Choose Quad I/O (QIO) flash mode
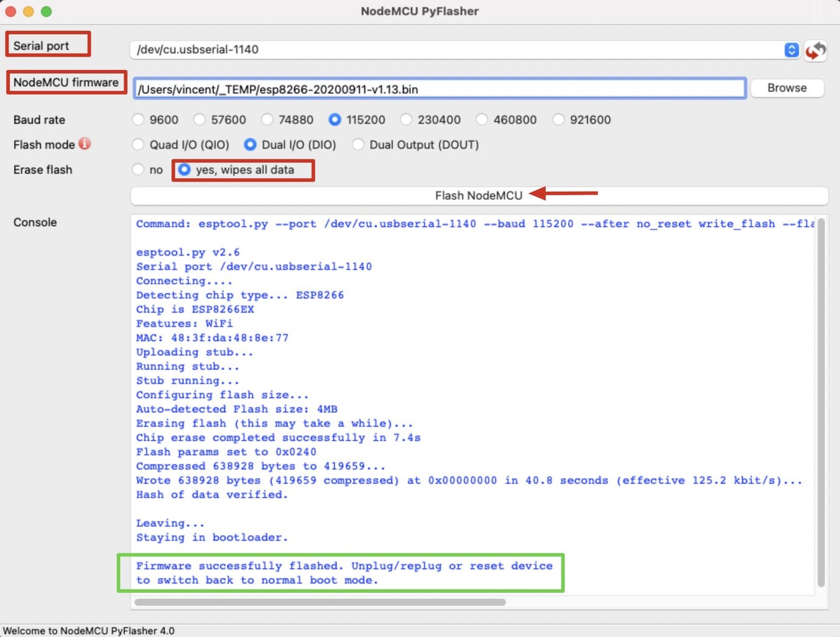 [x=137, y=144]
